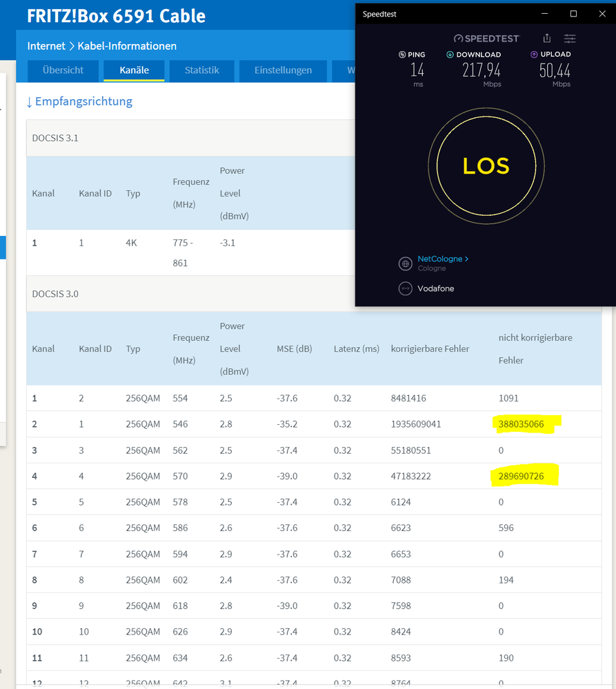Click the Vodafone connection icon
Viewport: 616px width, 689px height.
coord(405,289)
